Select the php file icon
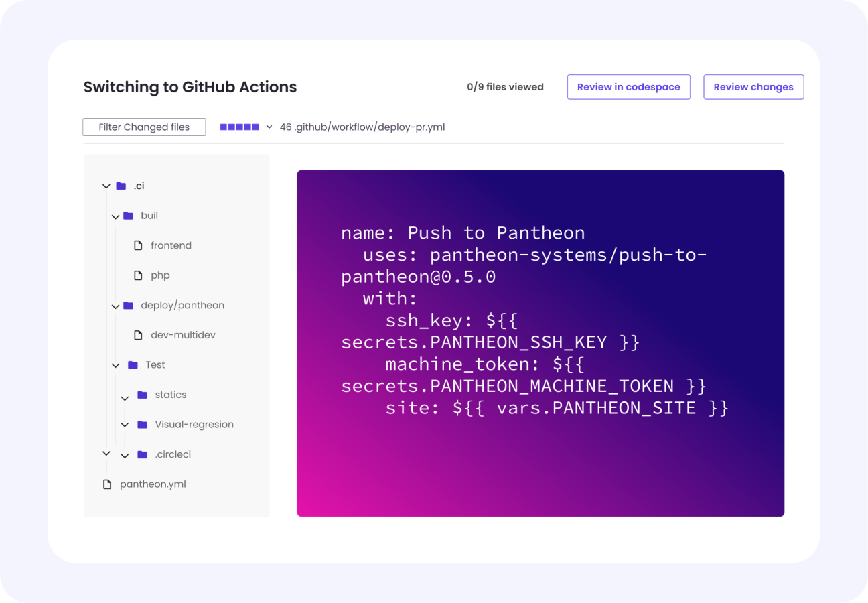This screenshot has width=868, height=603. tap(139, 275)
